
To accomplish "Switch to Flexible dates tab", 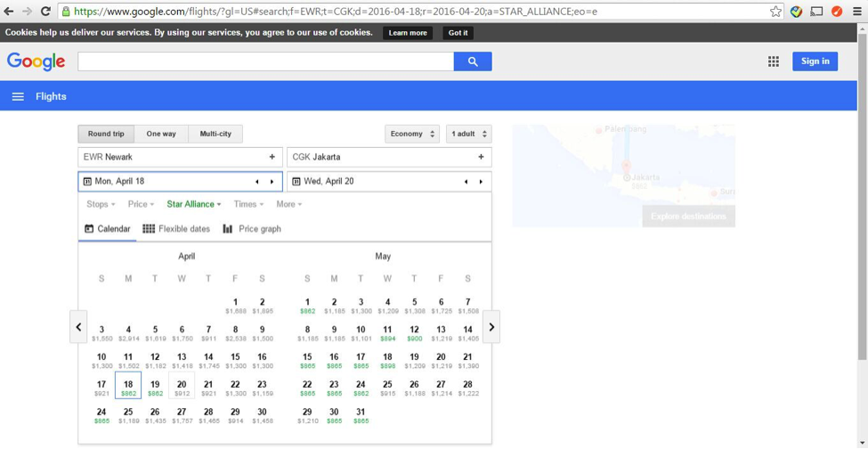I will click(176, 229).
